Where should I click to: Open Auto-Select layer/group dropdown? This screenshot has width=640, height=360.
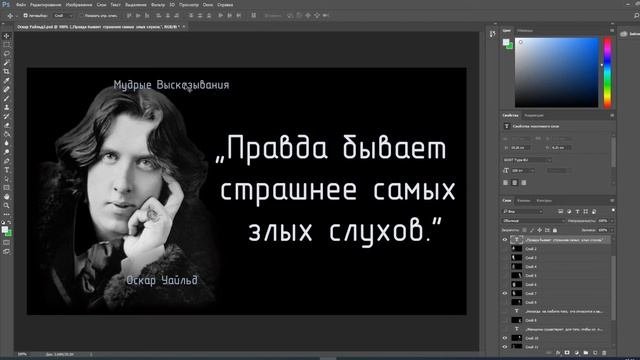click(x=63, y=16)
